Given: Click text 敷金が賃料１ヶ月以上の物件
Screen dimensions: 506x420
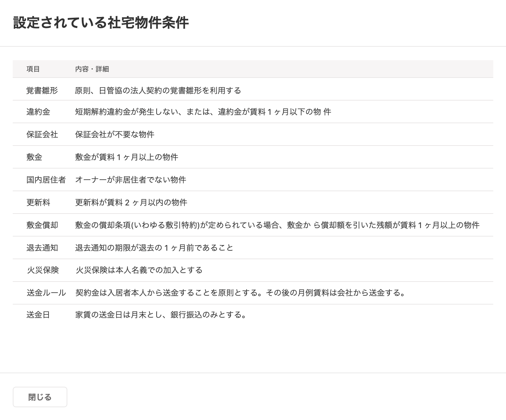Looking at the screenshot, I should [126, 157].
